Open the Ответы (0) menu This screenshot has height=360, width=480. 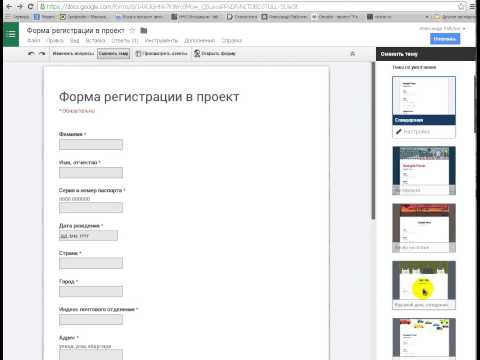point(125,41)
